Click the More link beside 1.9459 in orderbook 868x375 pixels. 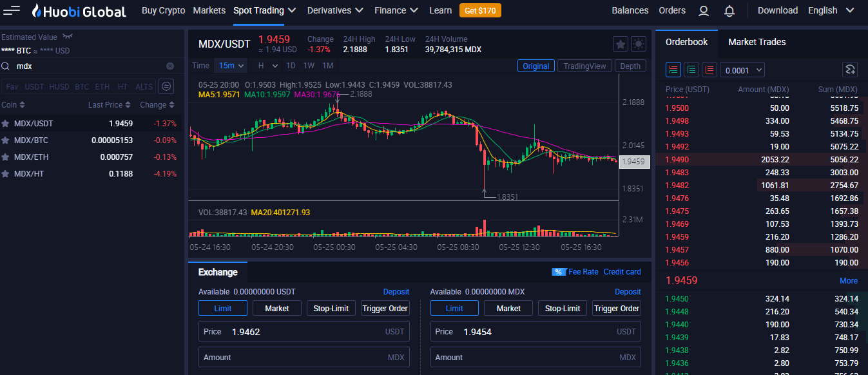(849, 281)
